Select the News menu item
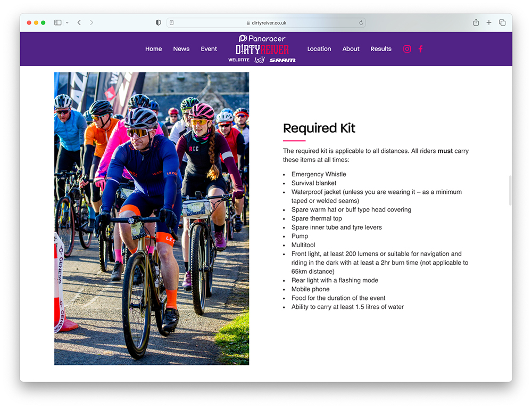The height and width of the screenshot is (408, 532). 181,49
